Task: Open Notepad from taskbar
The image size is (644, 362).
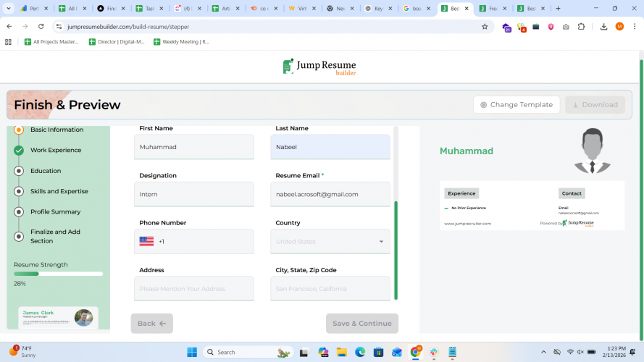Action: (x=452, y=352)
